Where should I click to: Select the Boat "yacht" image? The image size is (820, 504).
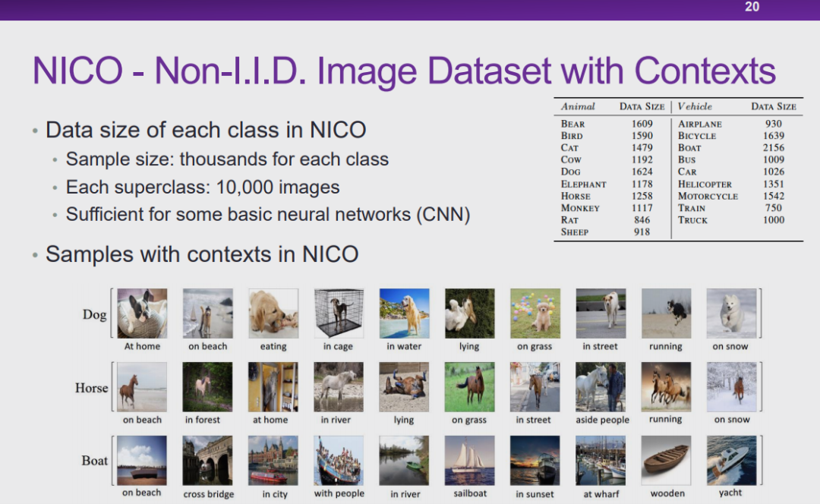[731, 460]
